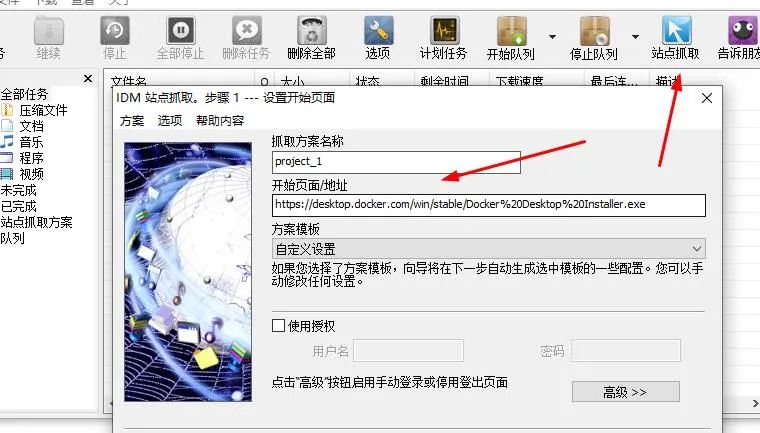Click the 开始队列 (Start Queue) icon
The width and height of the screenshot is (760, 433).
[511, 31]
